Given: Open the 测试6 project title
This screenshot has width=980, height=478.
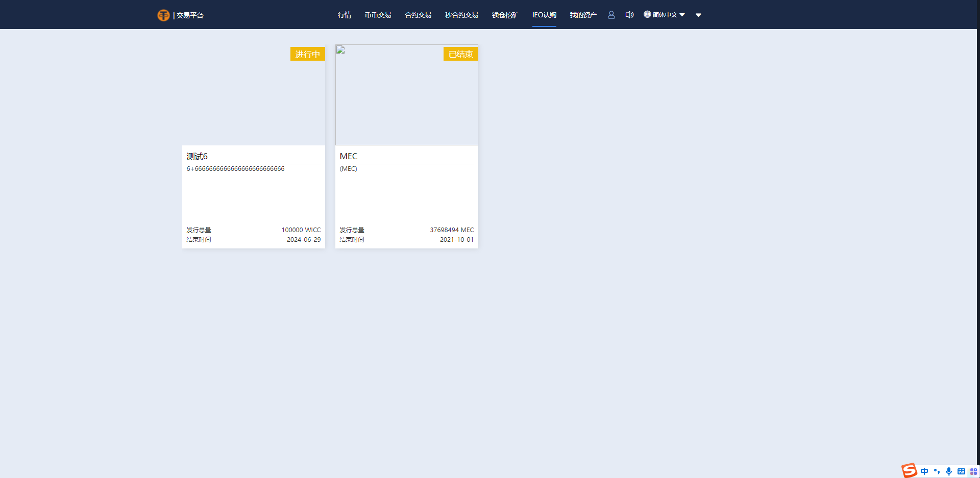Looking at the screenshot, I should [x=197, y=156].
